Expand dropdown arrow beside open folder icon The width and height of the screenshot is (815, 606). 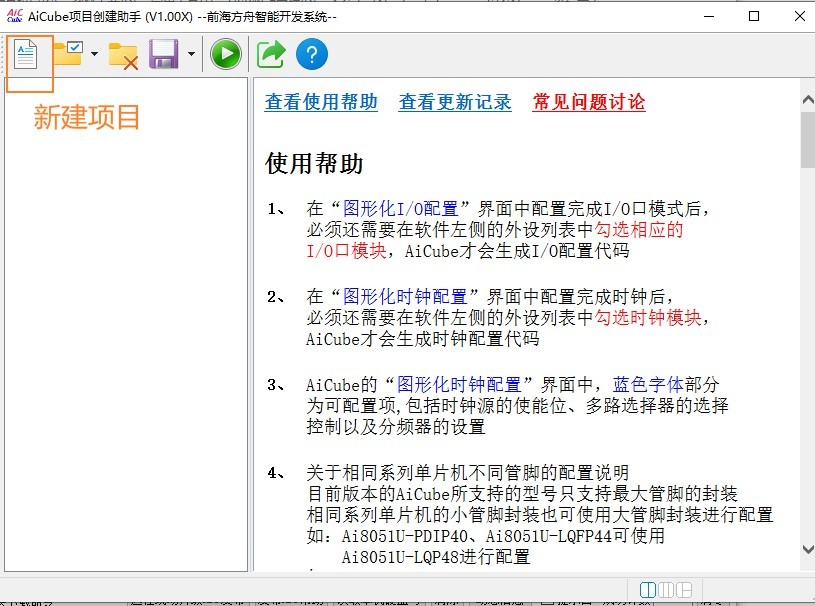pos(94,55)
